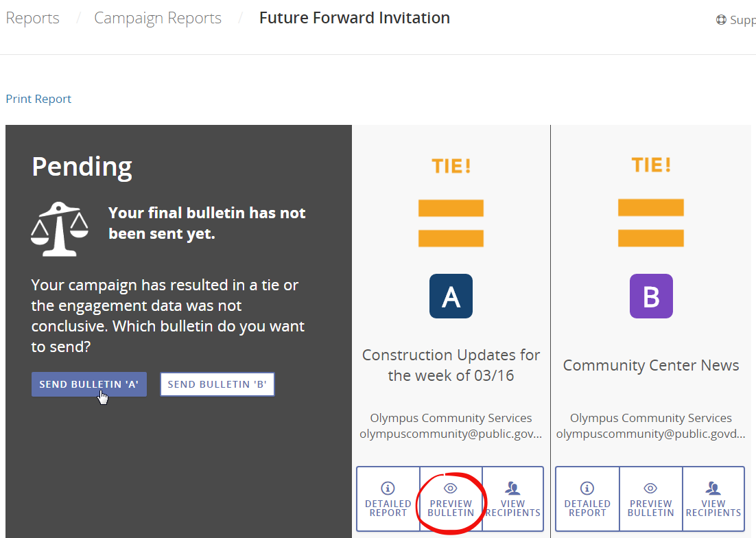This screenshot has width=756, height=538.
Task: View Recipients of bulletin B
Action: (713, 499)
